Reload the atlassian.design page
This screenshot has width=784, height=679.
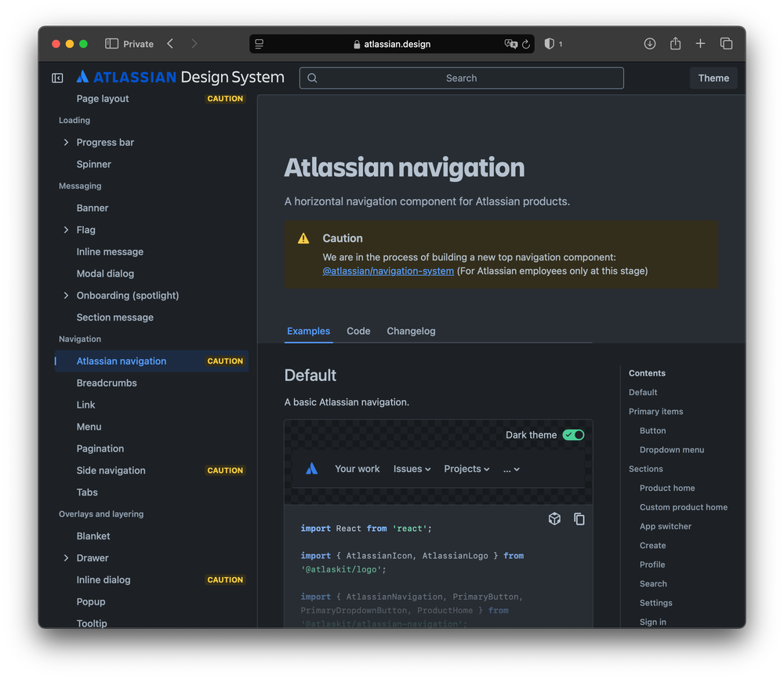pos(524,44)
